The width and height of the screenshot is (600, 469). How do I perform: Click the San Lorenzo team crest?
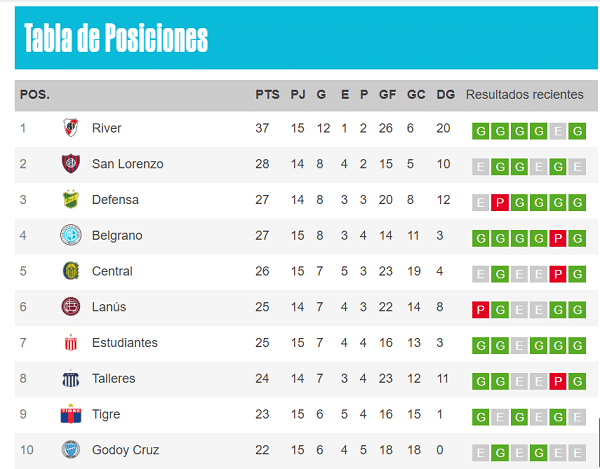[x=71, y=164]
